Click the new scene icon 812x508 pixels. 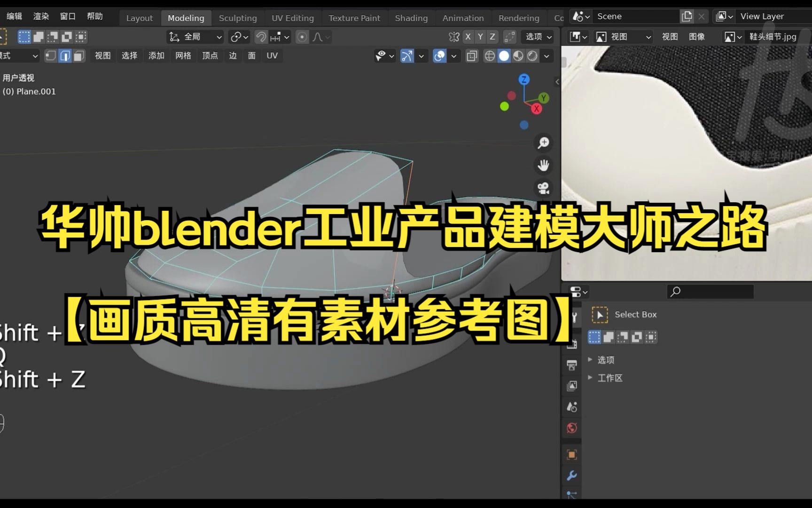687,16
